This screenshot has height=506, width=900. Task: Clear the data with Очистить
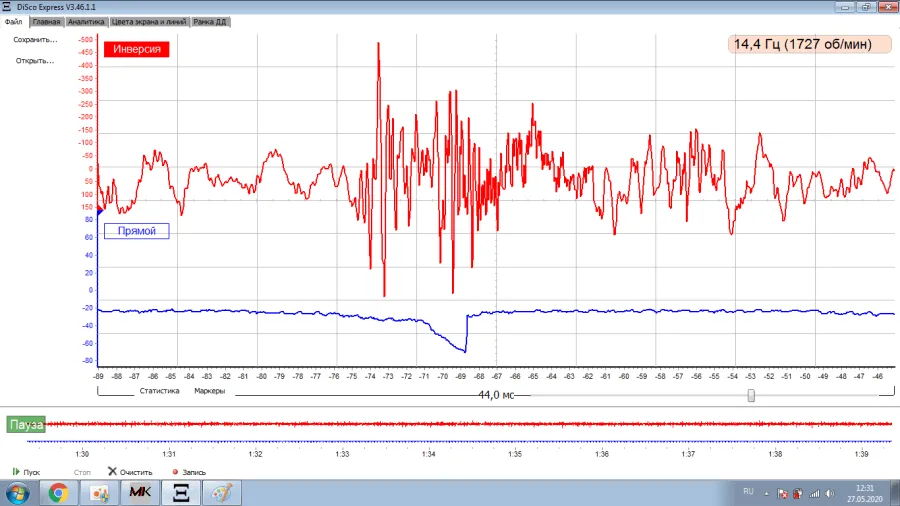tap(130, 472)
